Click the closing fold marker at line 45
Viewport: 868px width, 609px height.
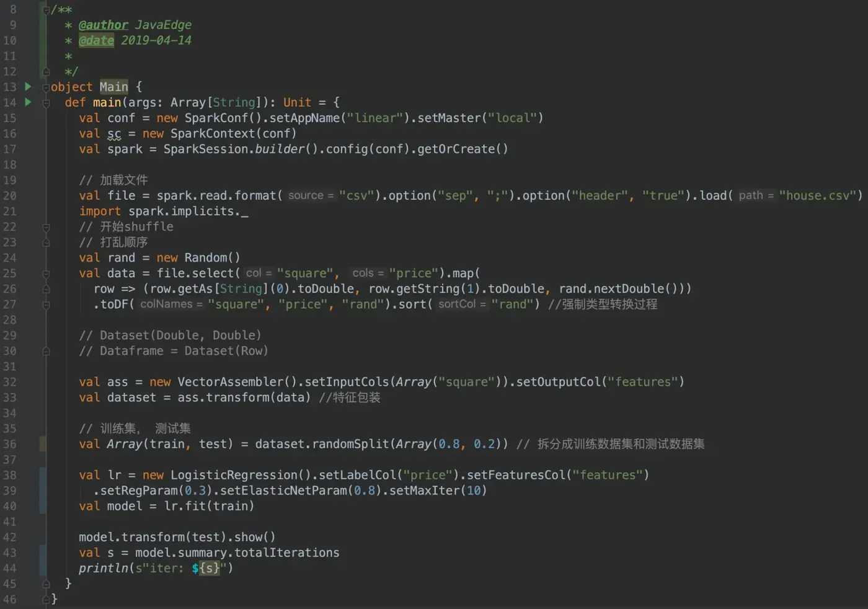[x=46, y=584]
